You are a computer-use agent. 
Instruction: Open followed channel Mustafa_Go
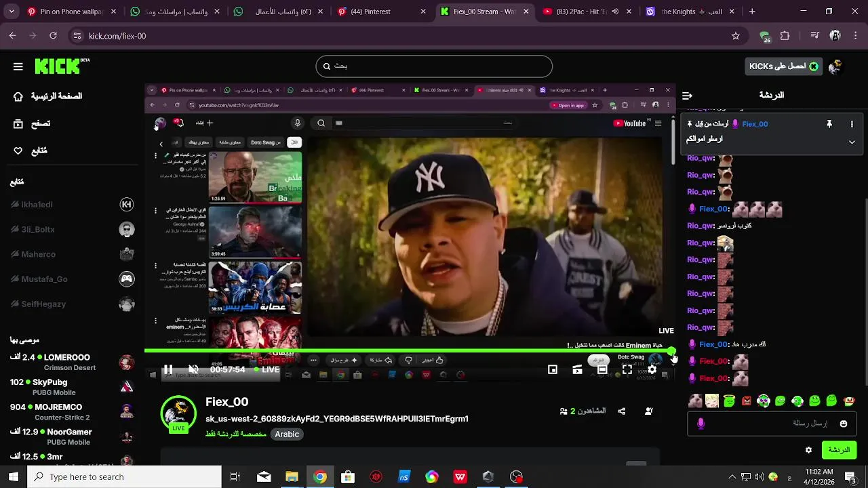[73, 279]
